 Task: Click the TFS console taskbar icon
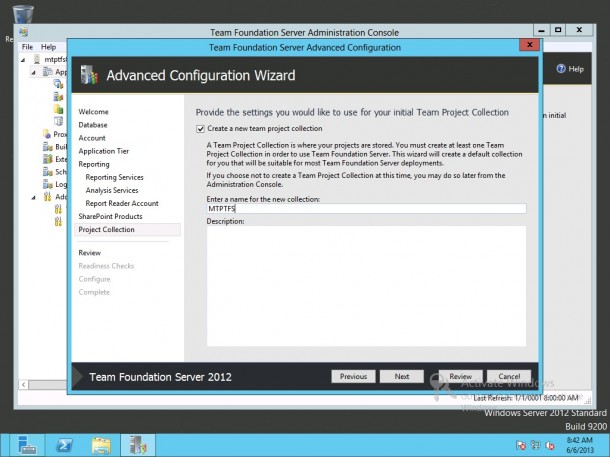tap(138, 445)
